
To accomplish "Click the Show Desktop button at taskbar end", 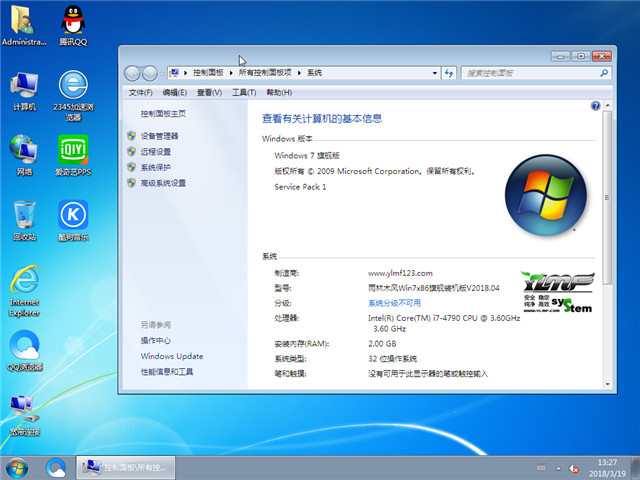I will 635,468.
